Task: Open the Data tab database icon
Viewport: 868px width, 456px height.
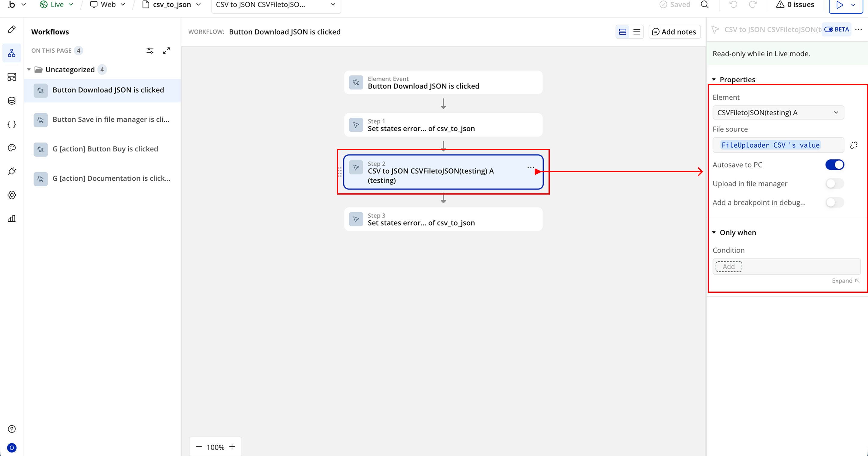Action: click(x=12, y=101)
